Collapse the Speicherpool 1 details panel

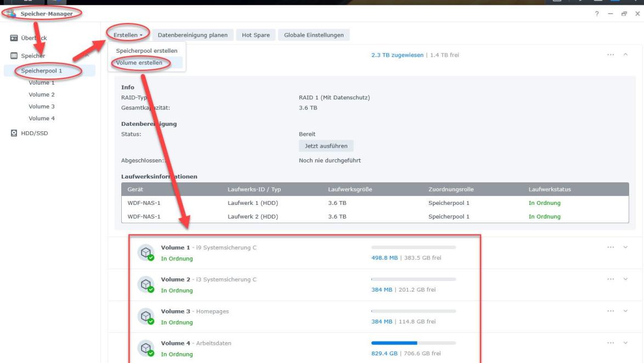[x=625, y=55]
